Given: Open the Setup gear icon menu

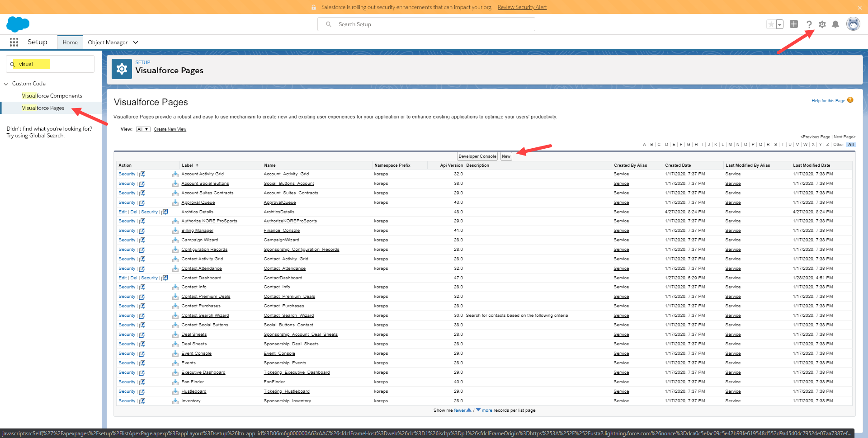Looking at the screenshot, I should pyautogui.click(x=822, y=24).
